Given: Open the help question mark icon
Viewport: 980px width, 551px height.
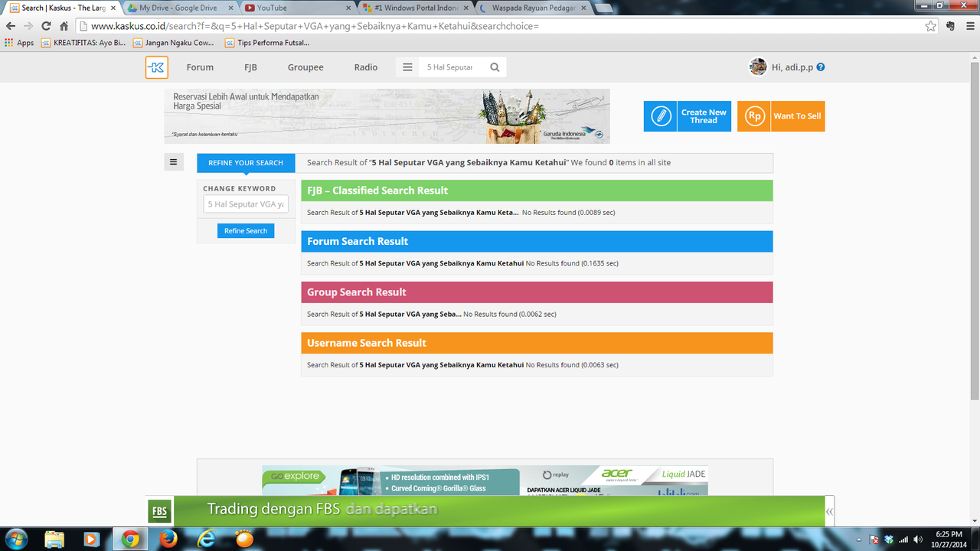Looking at the screenshot, I should [821, 67].
